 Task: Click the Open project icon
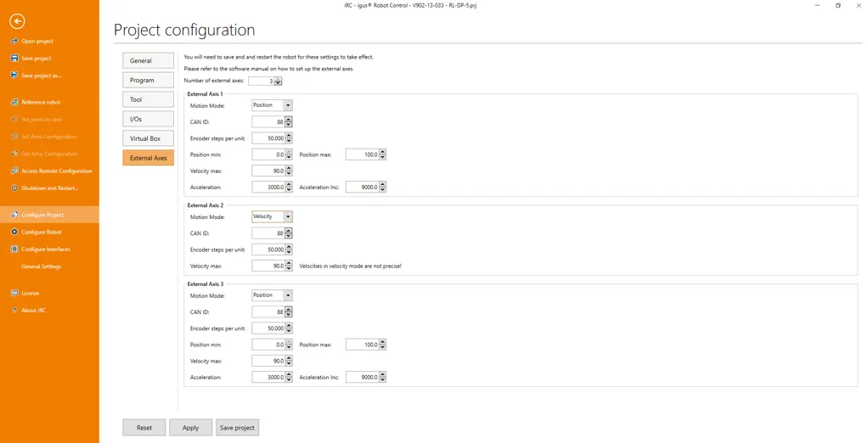pyautogui.click(x=14, y=41)
